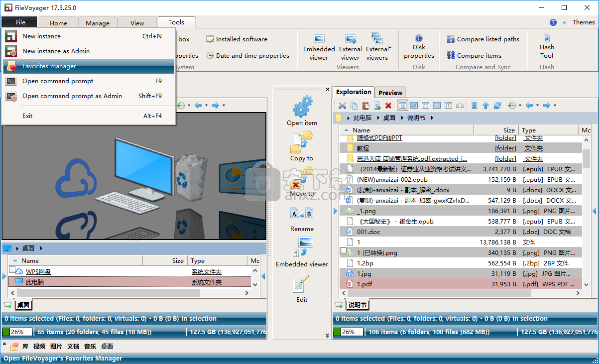599x364 pixels.
Task: Select 此电脑 in the left pane list
Action: tap(130, 282)
